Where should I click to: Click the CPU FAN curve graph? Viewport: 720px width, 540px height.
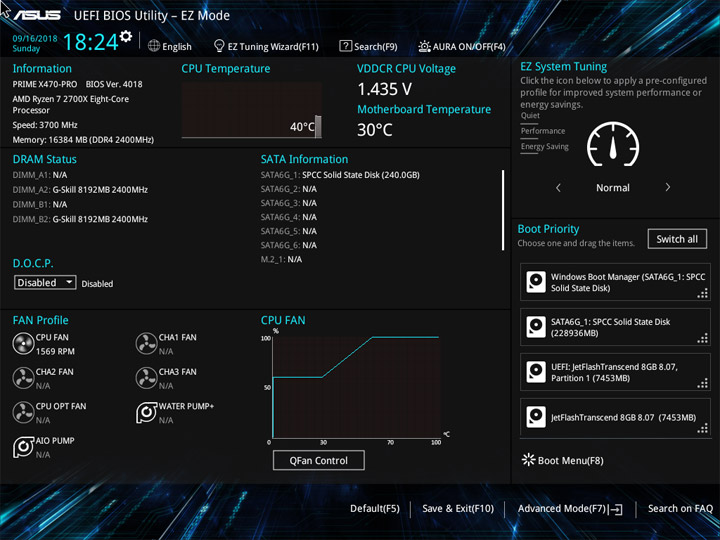pos(356,387)
